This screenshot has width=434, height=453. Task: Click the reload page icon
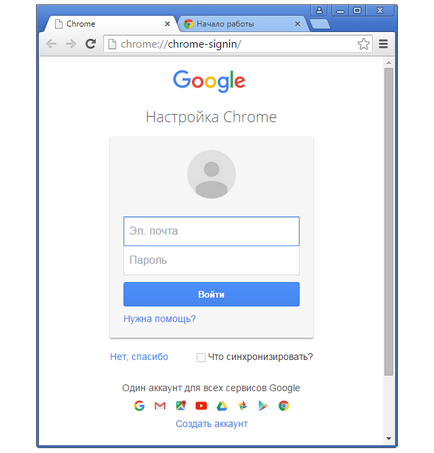tap(90, 44)
